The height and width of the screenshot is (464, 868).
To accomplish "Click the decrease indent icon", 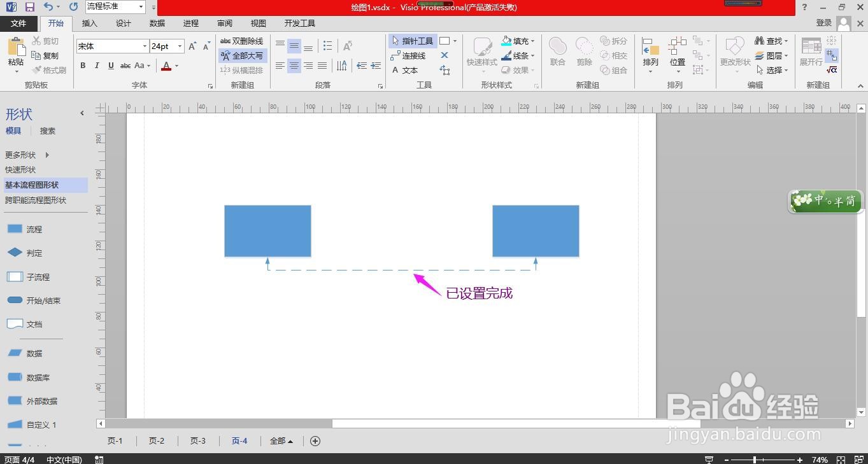I will pos(362,66).
